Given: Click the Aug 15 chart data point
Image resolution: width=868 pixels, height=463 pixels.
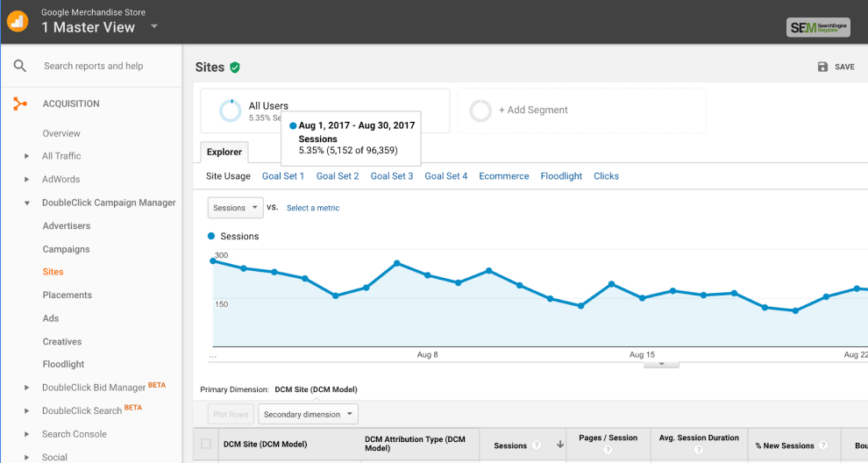Looking at the screenshot, I should point(642,298).
